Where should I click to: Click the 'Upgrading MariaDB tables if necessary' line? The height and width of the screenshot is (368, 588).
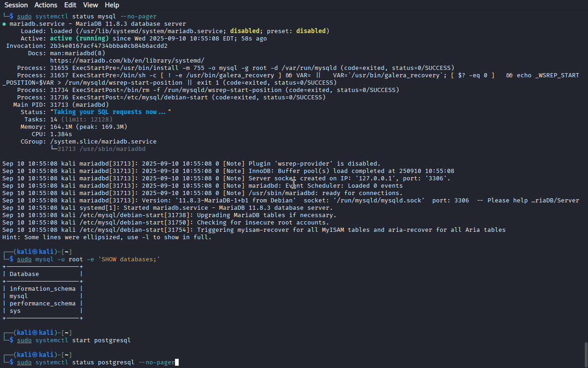170,215
